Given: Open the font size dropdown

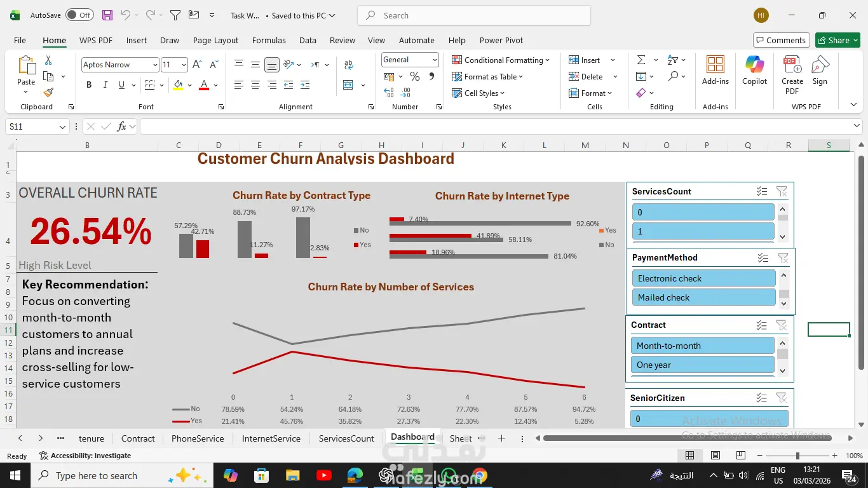Looking at the screenshot, I should 184,65.
